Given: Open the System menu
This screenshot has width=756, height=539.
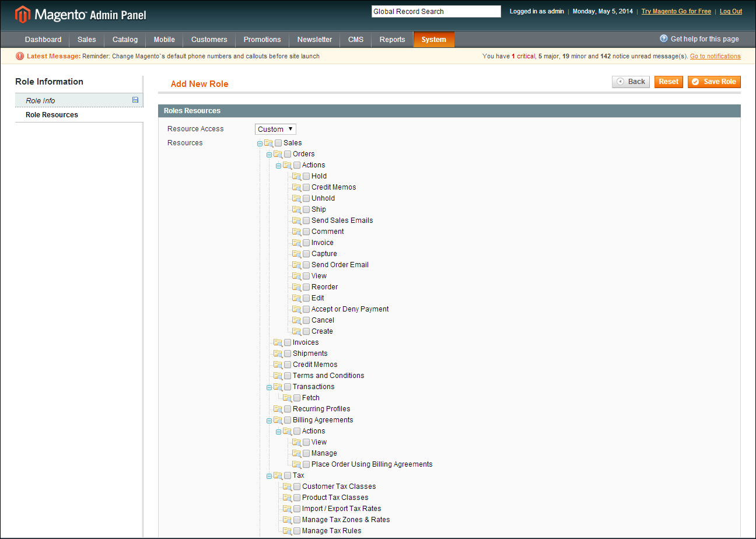Looking at the screenshot, I should pyautogui.click(x=434, y=40).
